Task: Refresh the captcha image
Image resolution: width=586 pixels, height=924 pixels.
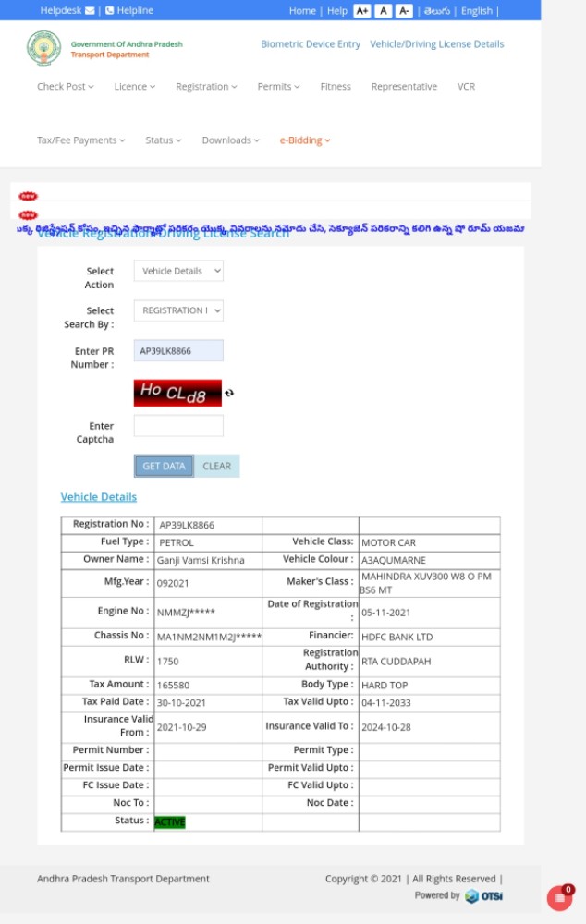Action: point(229,393)
